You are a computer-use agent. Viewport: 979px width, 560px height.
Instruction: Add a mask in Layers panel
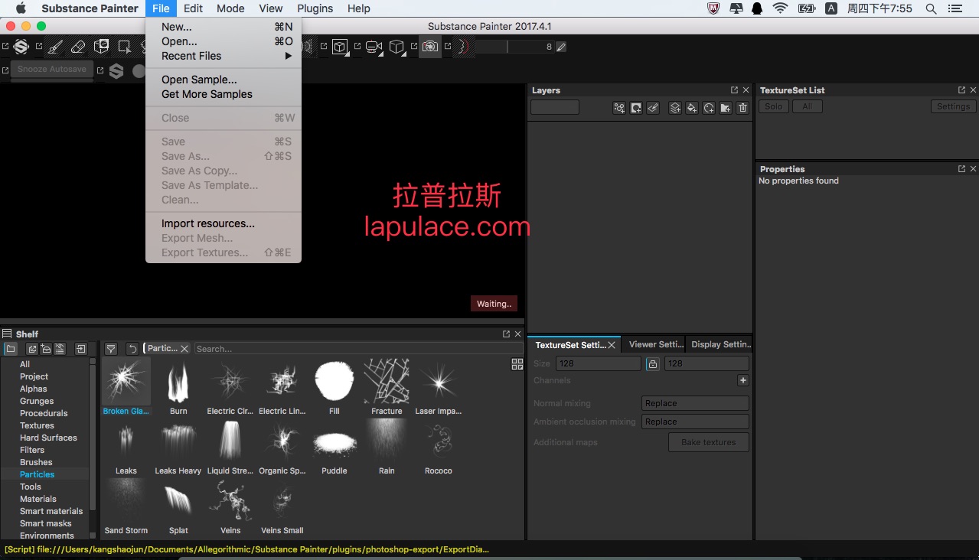(636, 108)
